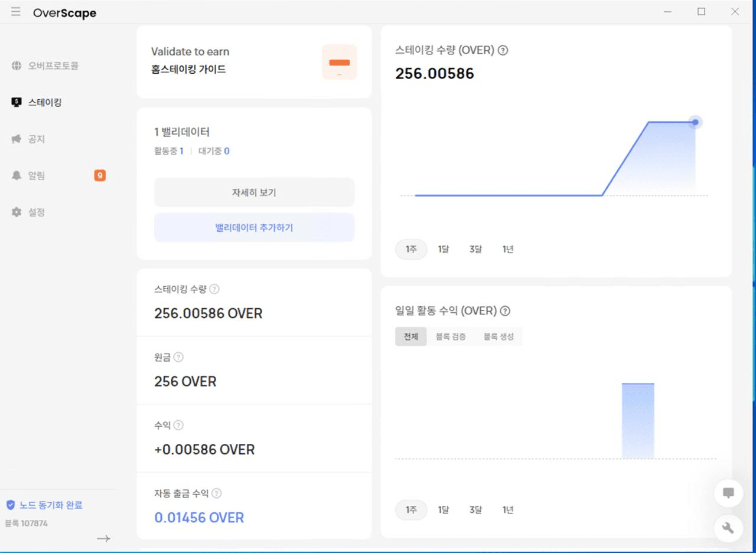Open the chat support bubble icon
This screenshot has height=553, width=756.
(728, 493)
